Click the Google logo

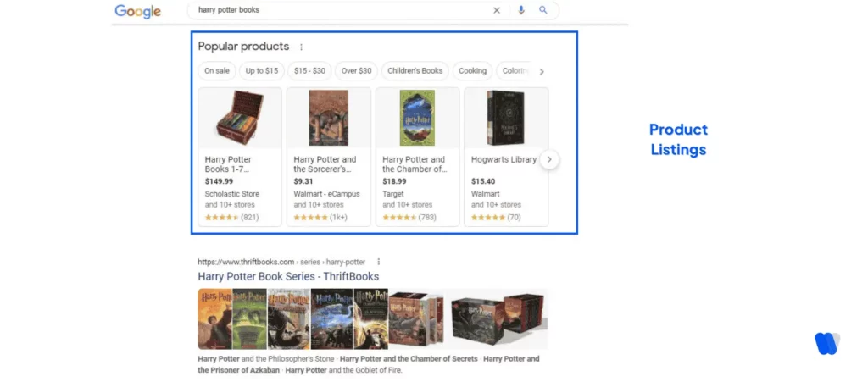click(x=138, y=11)
